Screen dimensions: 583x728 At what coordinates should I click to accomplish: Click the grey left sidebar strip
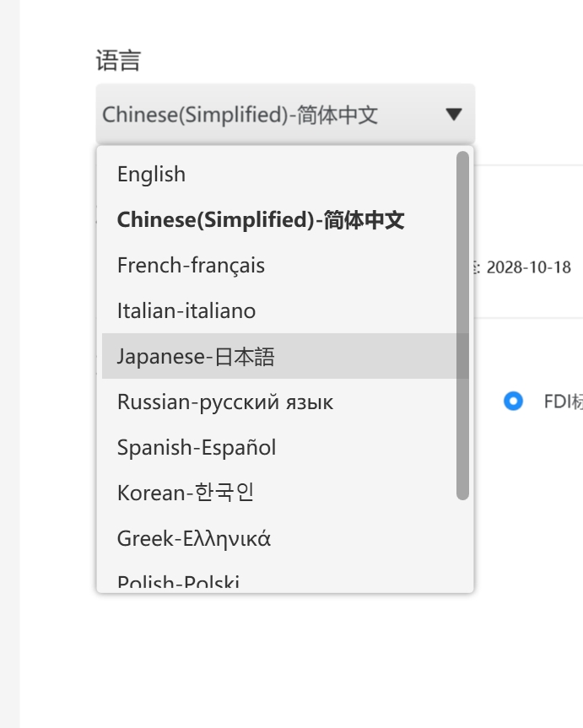click(x=9, y=363)
